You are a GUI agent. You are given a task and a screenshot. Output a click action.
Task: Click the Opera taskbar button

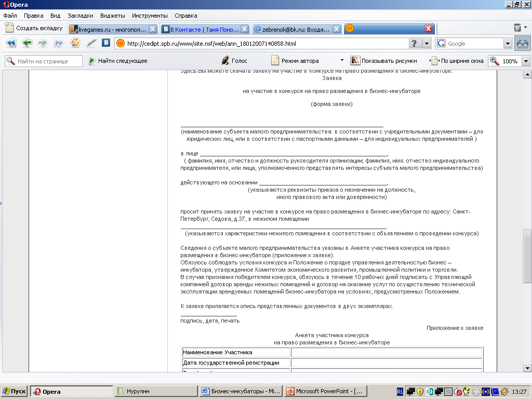coord(71,392)
